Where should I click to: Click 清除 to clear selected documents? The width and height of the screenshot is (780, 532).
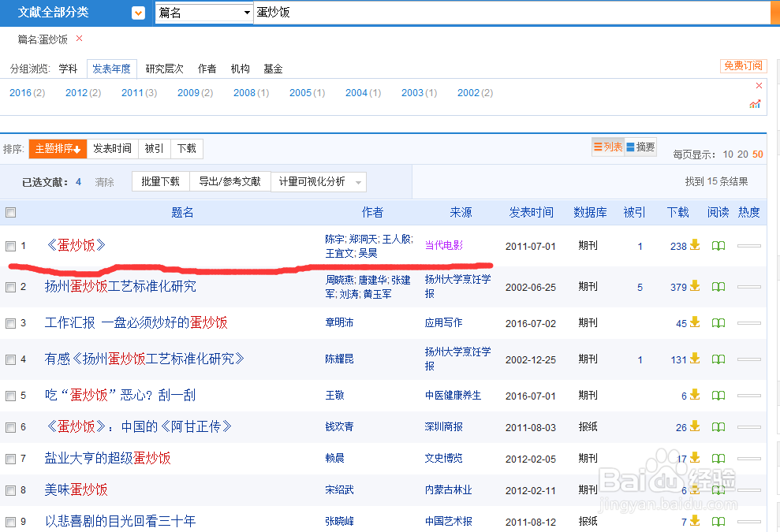point(104,181)
